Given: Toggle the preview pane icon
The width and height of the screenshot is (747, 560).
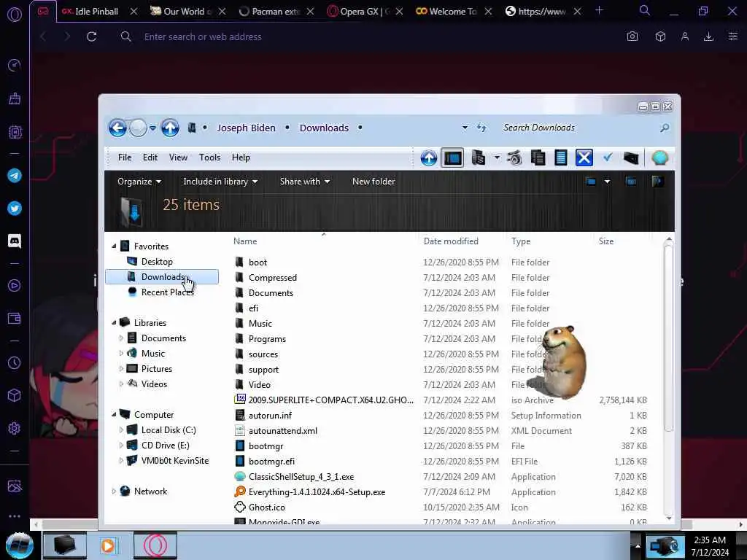Looking at the screenshot, I should (x=631, y=182).
